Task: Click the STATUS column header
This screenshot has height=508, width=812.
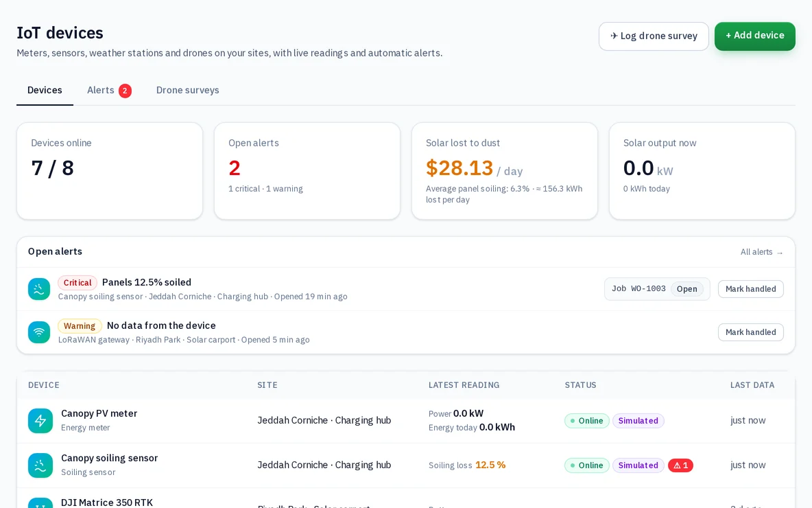Action: point(580,385)
